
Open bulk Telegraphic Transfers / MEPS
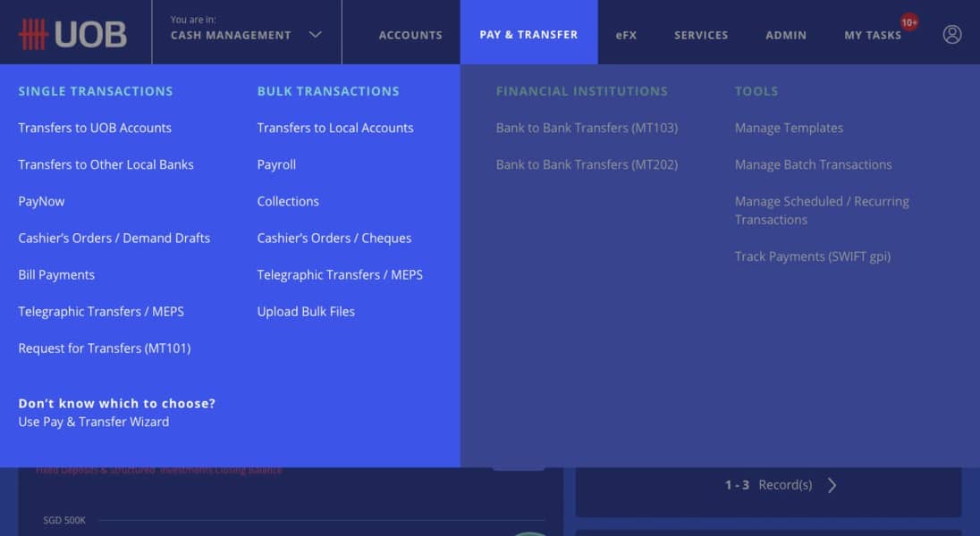[340, 275]
